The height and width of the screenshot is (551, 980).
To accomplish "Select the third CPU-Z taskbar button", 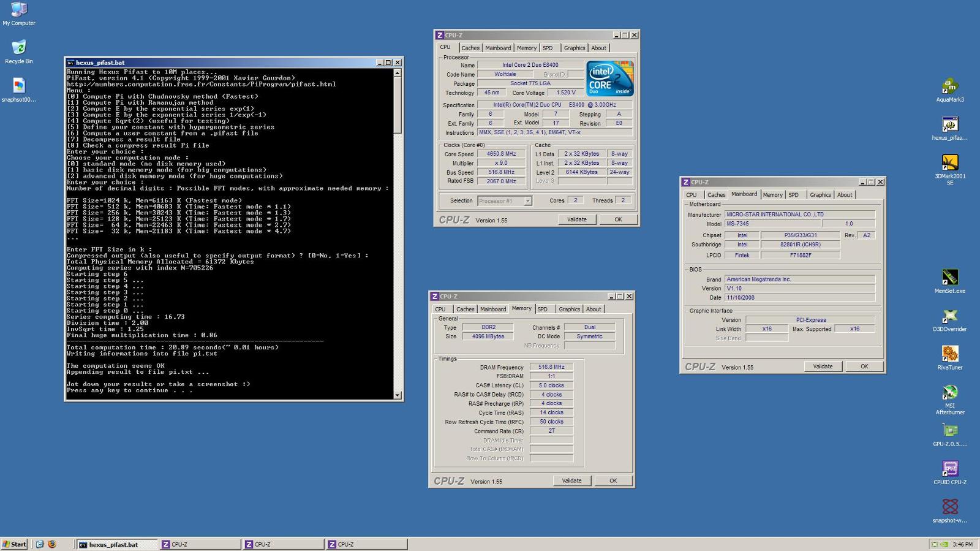I will pyautogui.click(x=367, y=544).
